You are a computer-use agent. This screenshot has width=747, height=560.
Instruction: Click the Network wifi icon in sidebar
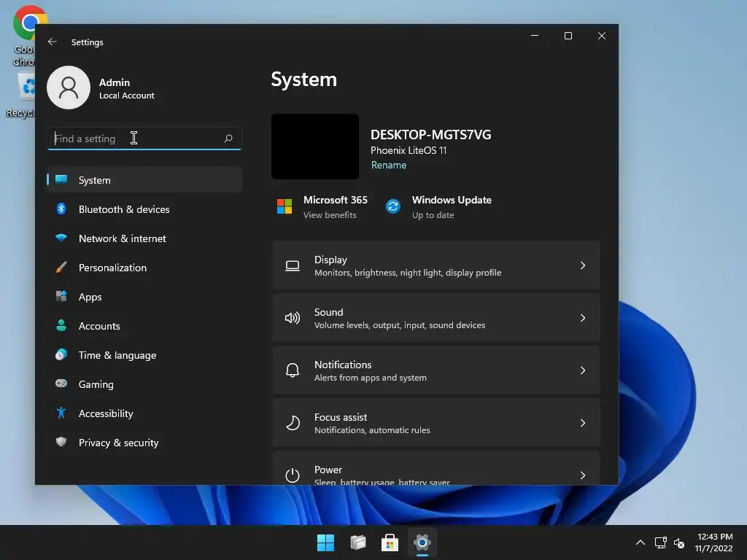point(61,238)
